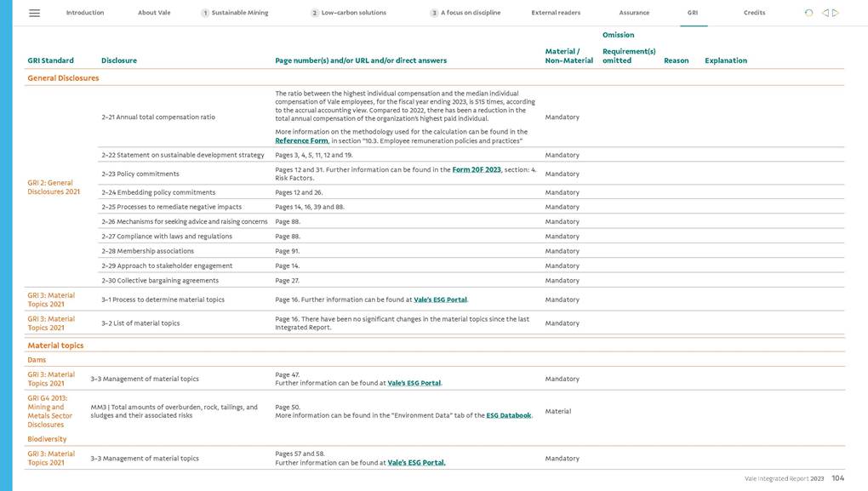Go to previous page arrow
Viewport: 868px width, 491px height.
825,13
